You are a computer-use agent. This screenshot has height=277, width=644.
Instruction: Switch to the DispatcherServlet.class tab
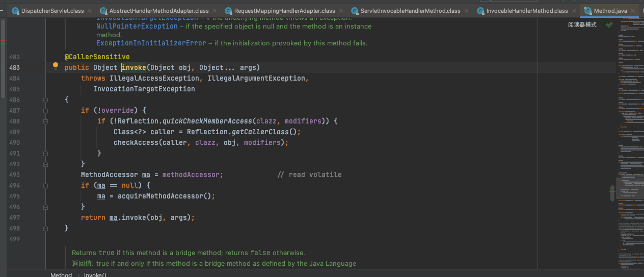click(52, 11)
